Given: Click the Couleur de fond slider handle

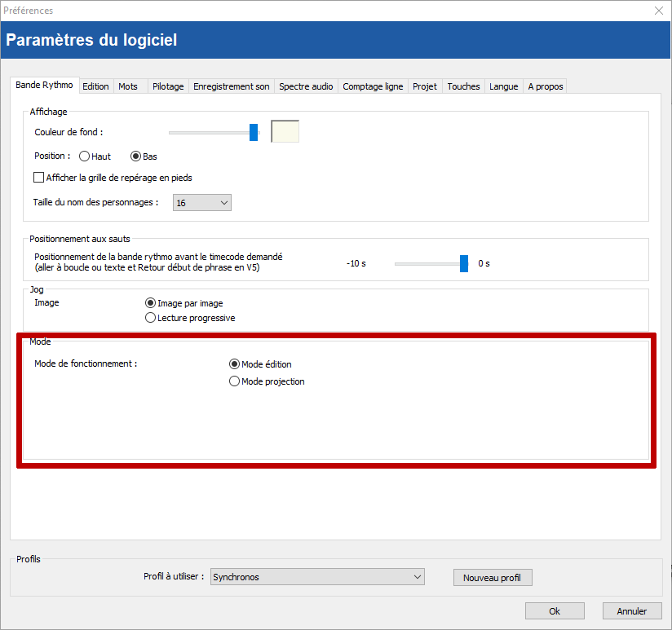Looking at the screenshot, I should 254,132.
